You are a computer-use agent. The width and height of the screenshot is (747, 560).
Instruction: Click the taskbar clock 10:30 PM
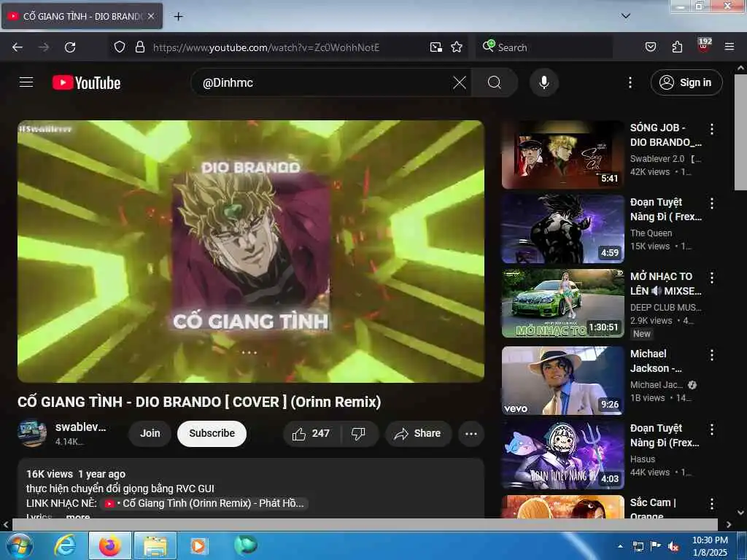710,546
